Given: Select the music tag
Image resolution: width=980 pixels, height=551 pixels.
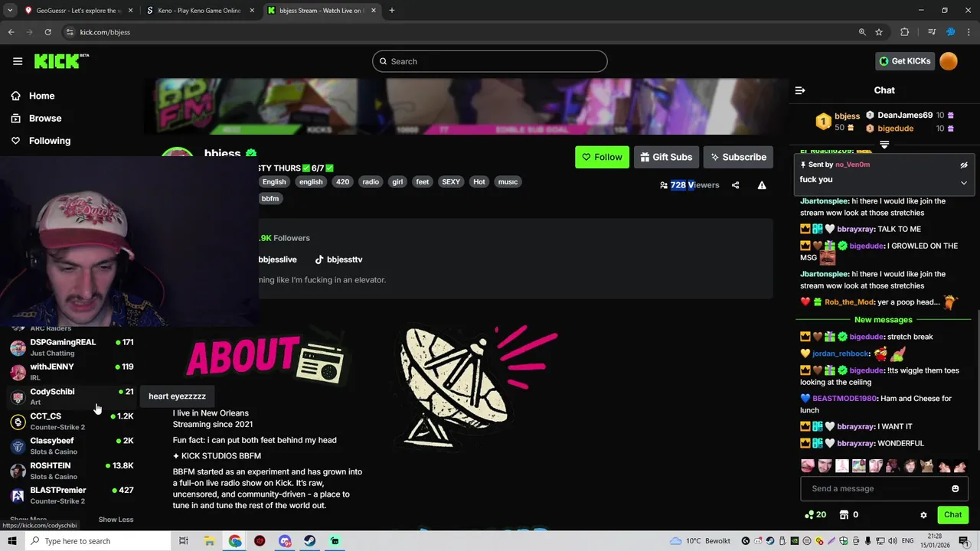Looking at the screenshot, I should point(508,182).
